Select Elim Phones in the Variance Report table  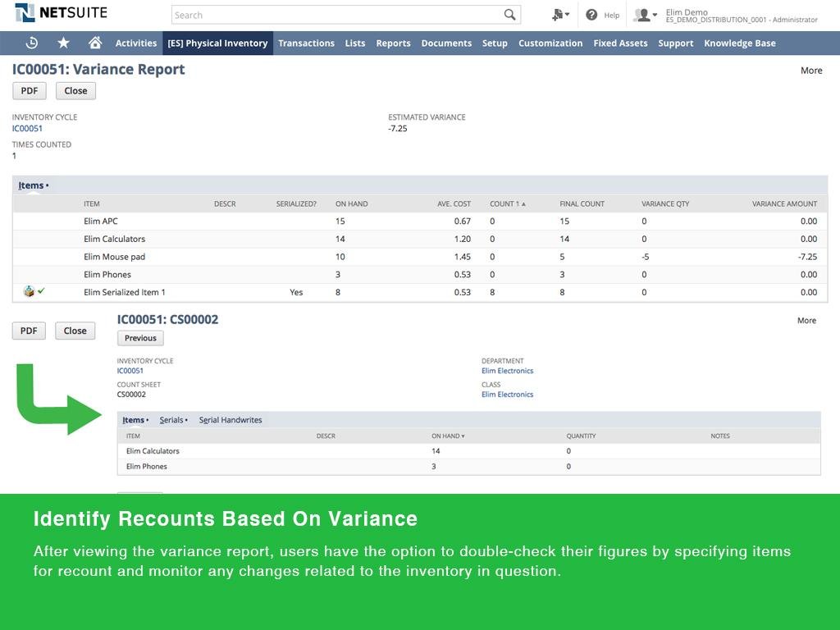tap(107, 274)
